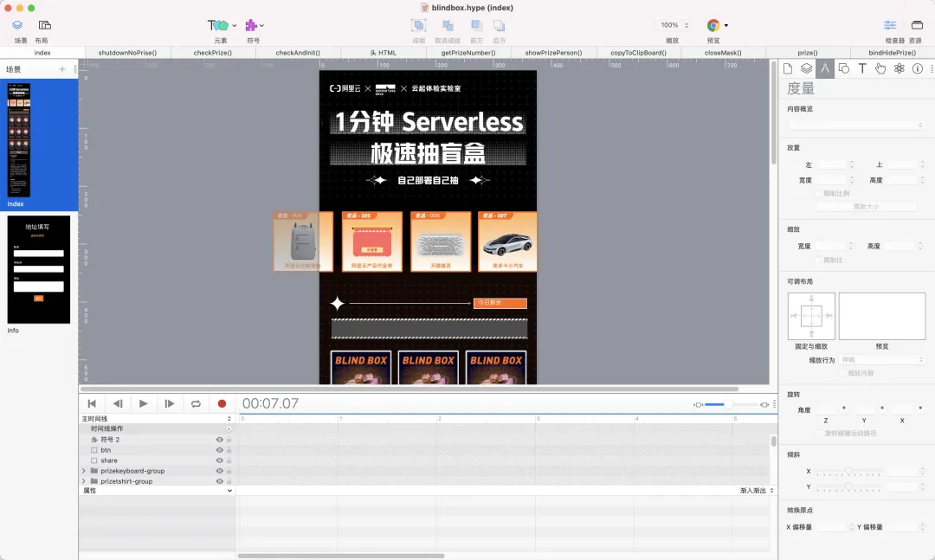Toggle the 限制比例 checkbox
The height and width of the screenshot is (560, 935).
tap(818, 193)
